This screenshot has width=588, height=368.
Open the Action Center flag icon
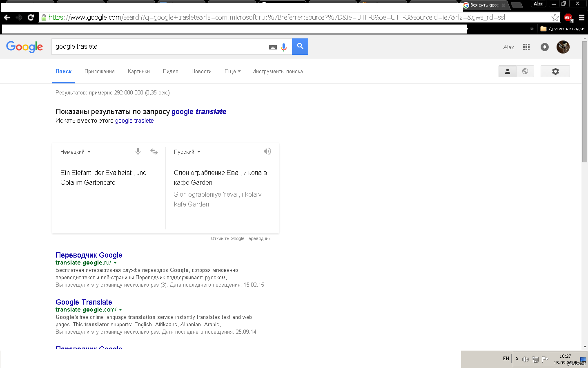pos(545,359)
